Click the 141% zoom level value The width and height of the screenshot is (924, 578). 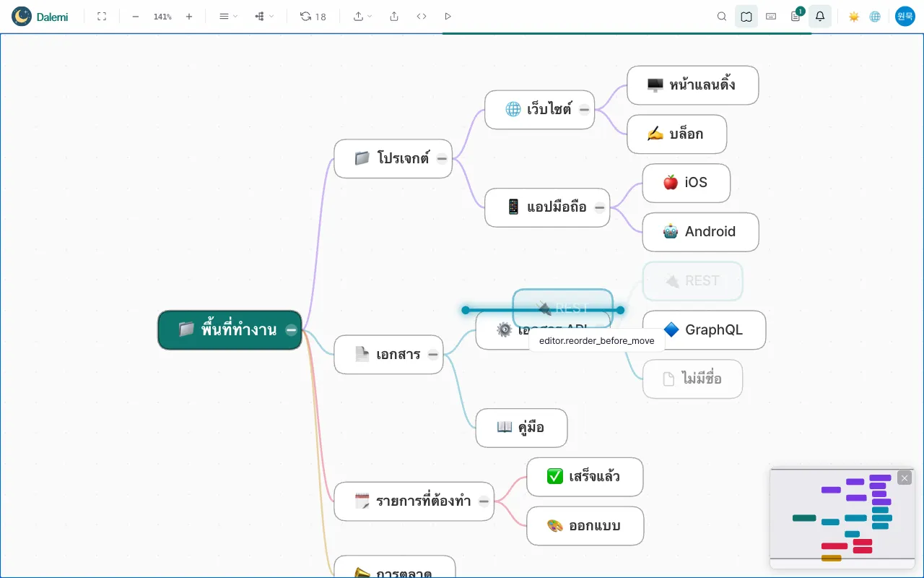(162, 16)
